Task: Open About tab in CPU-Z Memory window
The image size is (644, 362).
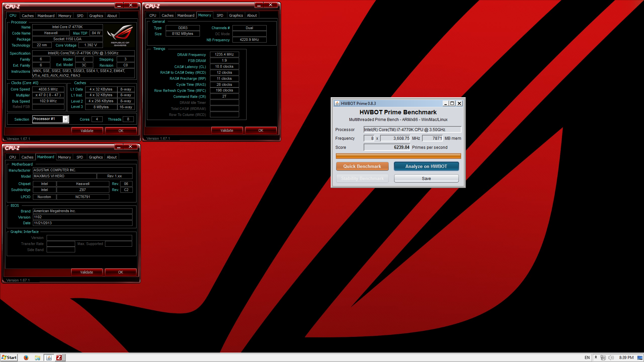Action: tap(252, 15)
